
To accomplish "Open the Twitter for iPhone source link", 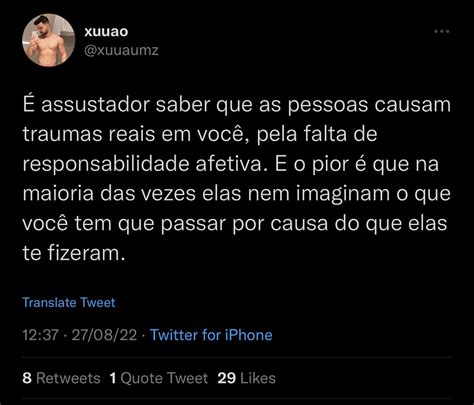I will coord(211,335).
